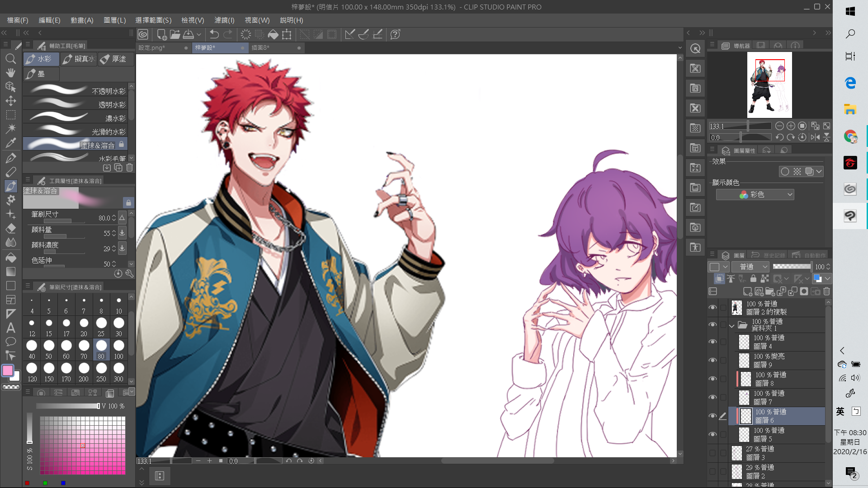Increase the brush size (筆刷尺寸) stepper value
This screenshot has width=868, height=488.
tap(113, 216)
